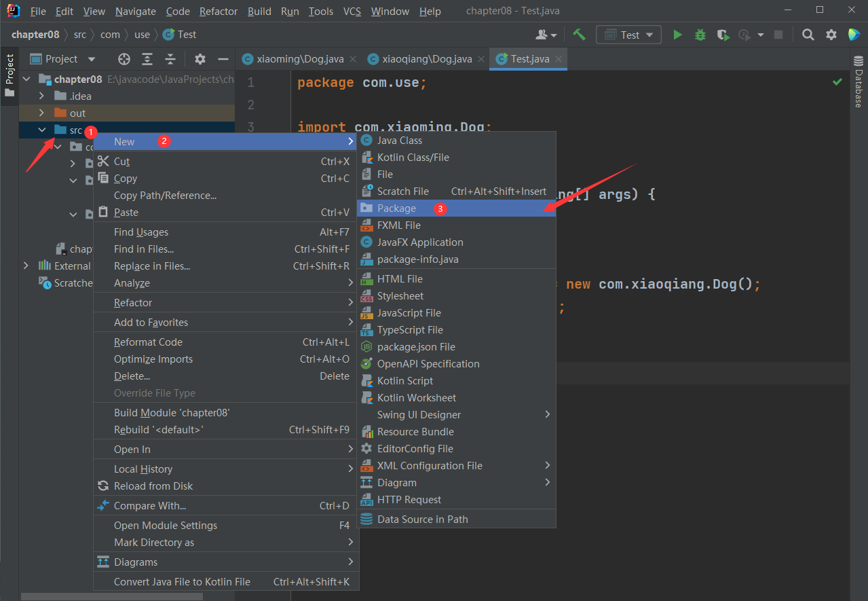Click Select Opened File target icon
This screenshot has width=868, height=601.
click(124, 59)
